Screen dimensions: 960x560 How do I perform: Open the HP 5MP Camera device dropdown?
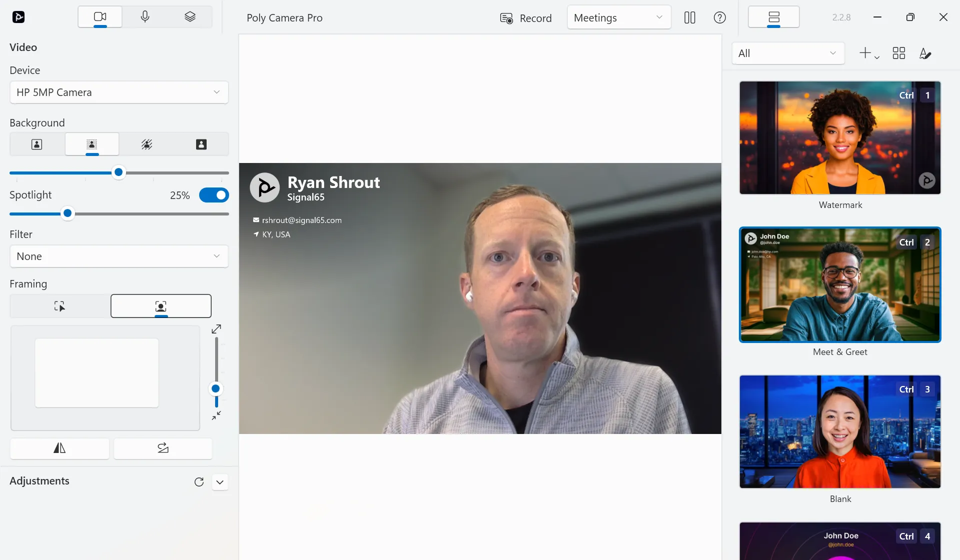coord(119,92)
